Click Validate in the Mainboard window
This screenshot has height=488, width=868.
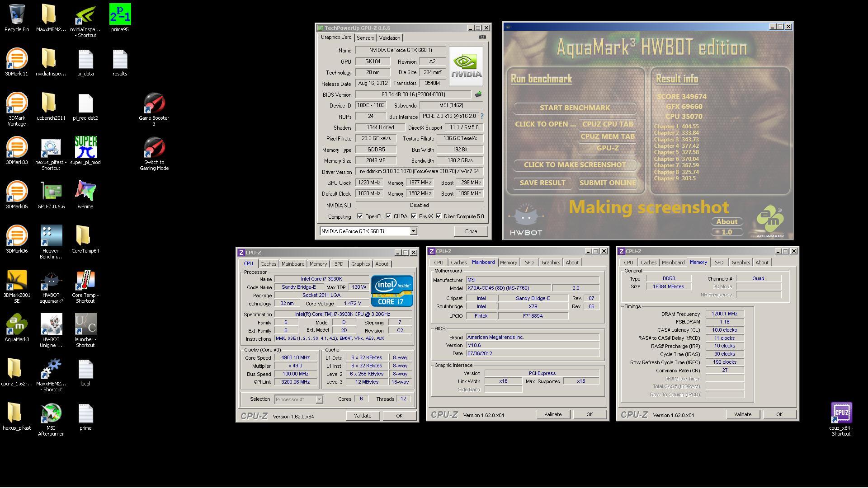point(552,414)
